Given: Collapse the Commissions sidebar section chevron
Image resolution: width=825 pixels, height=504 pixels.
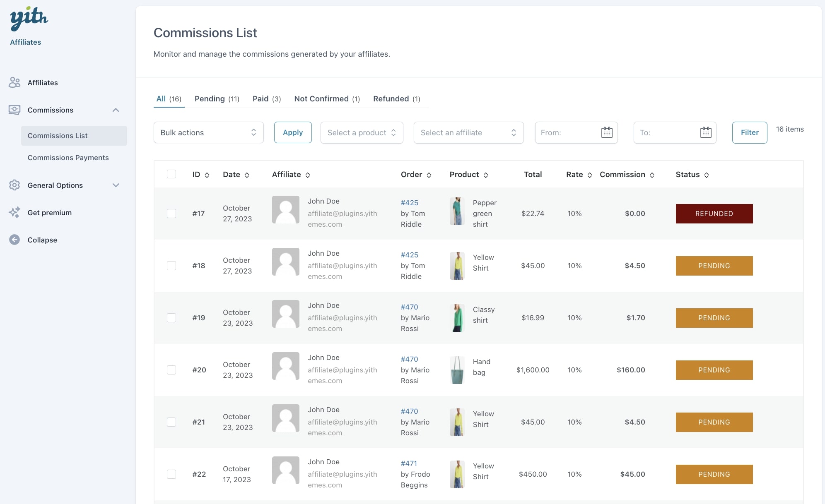Looking at the screenshot, I should tap(116, 110).
